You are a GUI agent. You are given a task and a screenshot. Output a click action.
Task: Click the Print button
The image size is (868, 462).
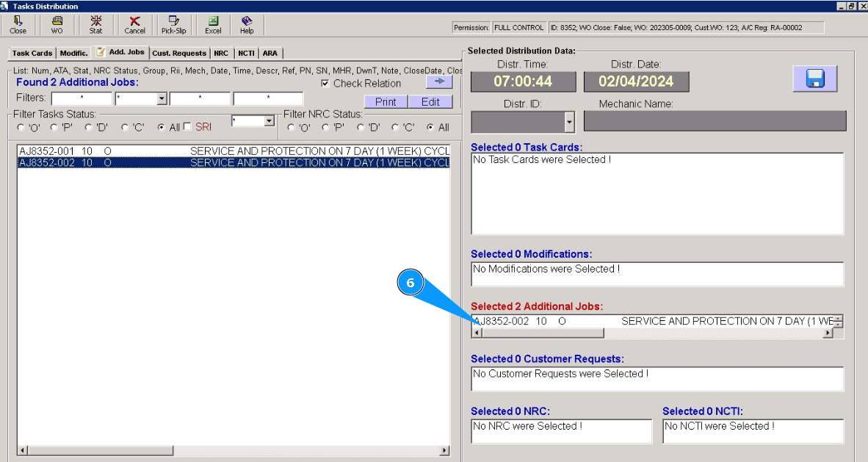click(x=386, y=102)
